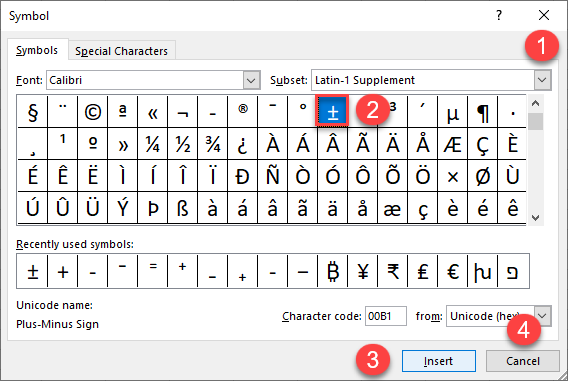Select the highlighted ± symbol in the grid
Image resolution: width=568 pixels, height=381 pixels.
(x=333, y=112)
